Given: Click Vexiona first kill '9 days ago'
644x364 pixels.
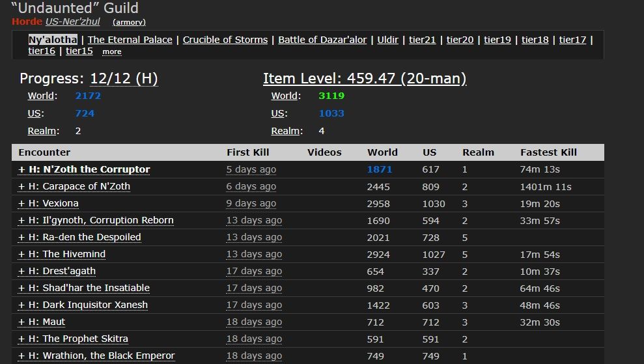Looking at the screenshot, I should [251, 203].
